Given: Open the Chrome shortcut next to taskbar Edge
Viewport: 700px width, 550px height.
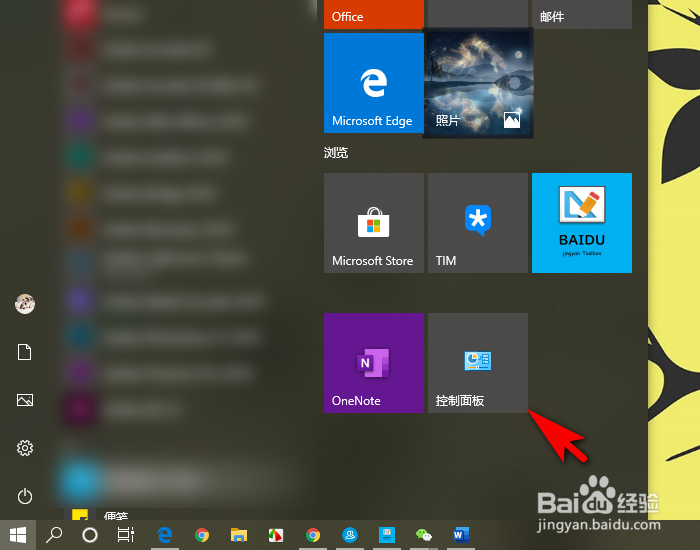Looking at the screenshot, I should tap(202, 535).
